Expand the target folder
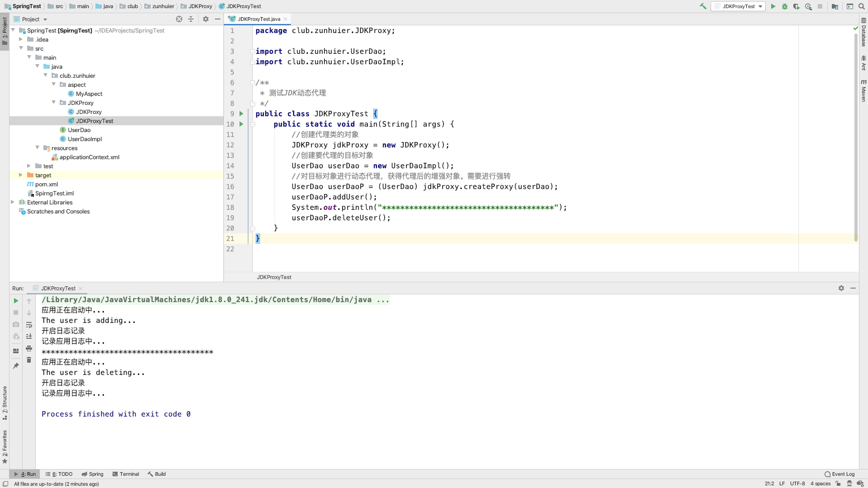Screen dimensions: 868x488 [x=21, y=175]
